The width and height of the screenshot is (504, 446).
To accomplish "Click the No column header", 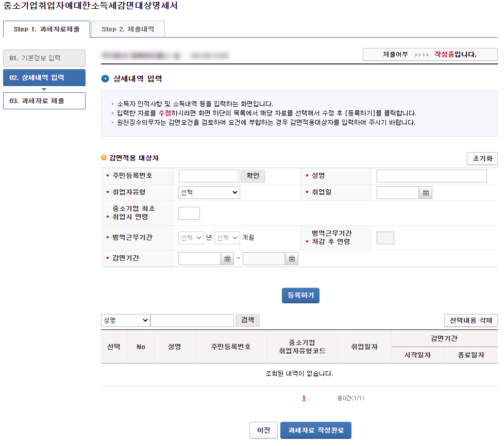I will [141, 347].
